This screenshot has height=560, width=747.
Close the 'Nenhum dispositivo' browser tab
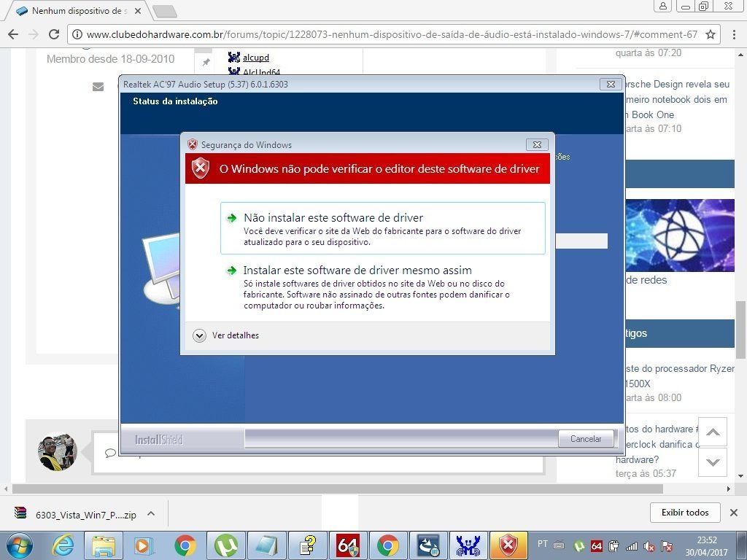(138, 11)
